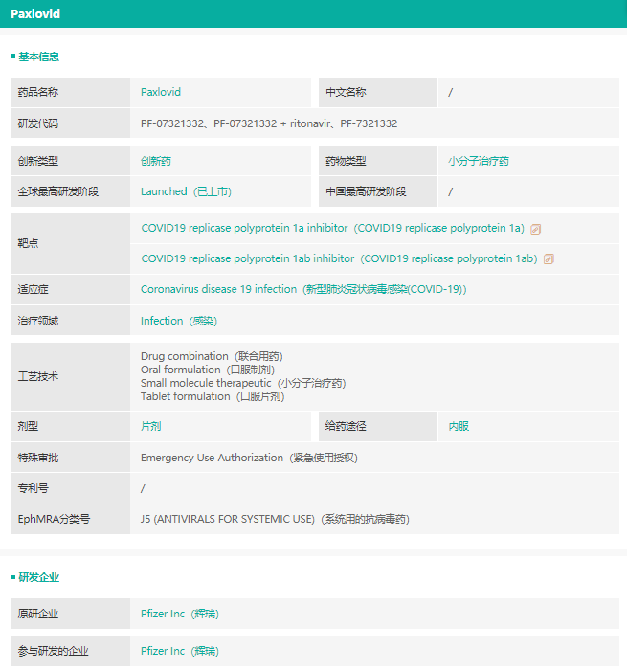Open Pfizer Inc link in 原研企业 row
The width and height of the screenshot is (627, 672).
(x=180, y=614)
